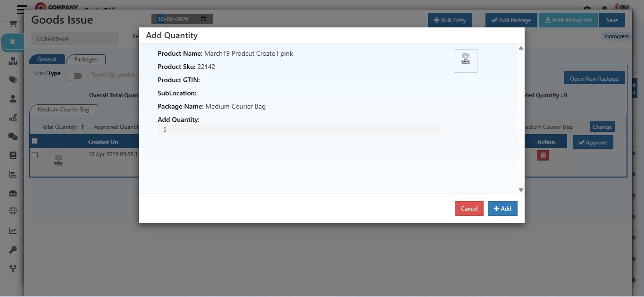Open the chat messages sidebar icon
Image resolution: width=644 pixels, height=297 pixels.
click(12, 136)
